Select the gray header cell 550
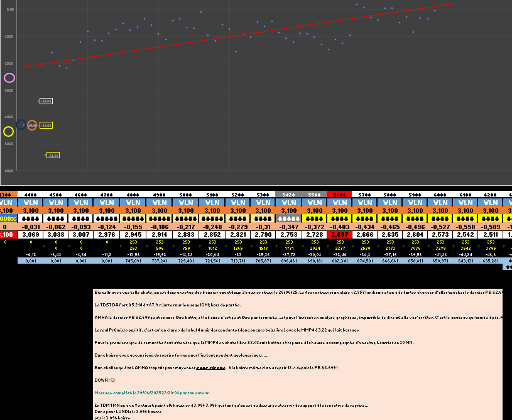Image resolution: width=512 pixels, height=420 pixels. tap(314, 195)
